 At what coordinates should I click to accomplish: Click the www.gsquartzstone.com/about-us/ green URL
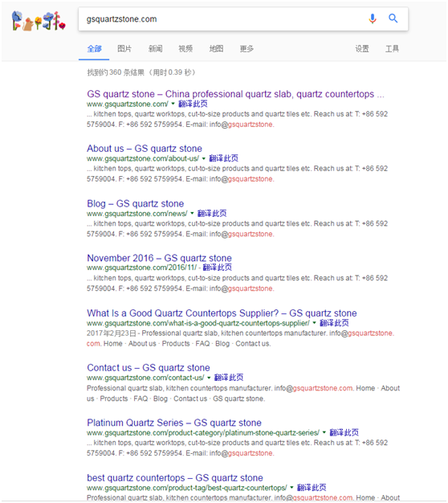point(143,159)
